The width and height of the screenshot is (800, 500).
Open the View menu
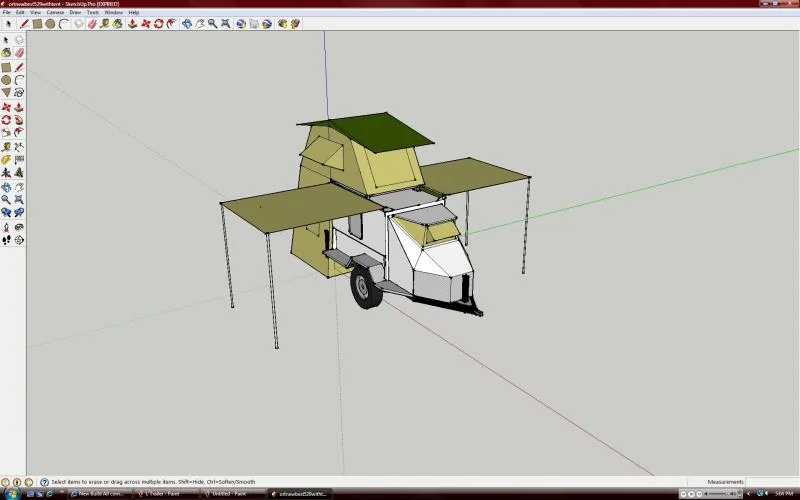pos(35,12)
